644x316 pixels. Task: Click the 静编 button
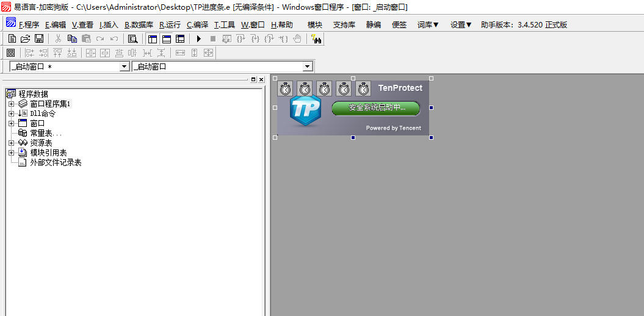374,24
